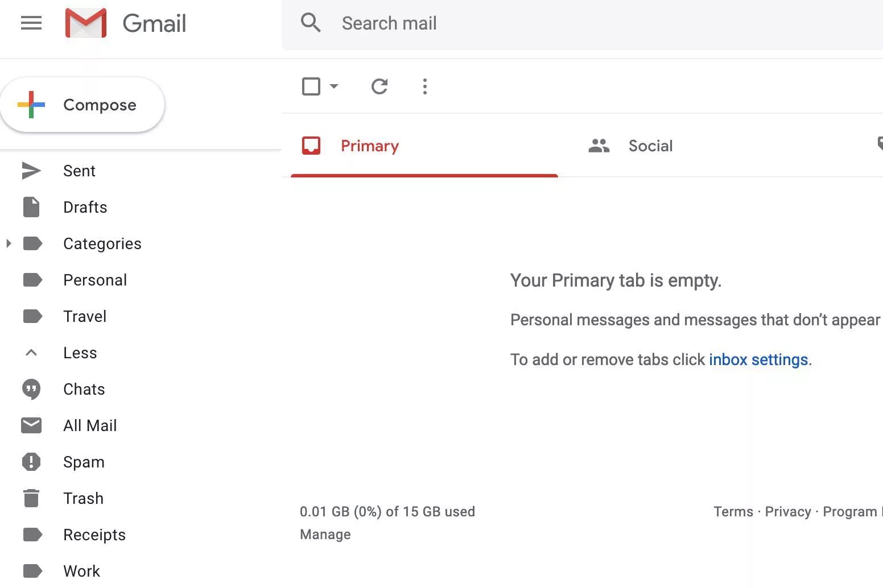Open the main menu hamburger icon
Screen dimensions: 883x588
(31, 23)
